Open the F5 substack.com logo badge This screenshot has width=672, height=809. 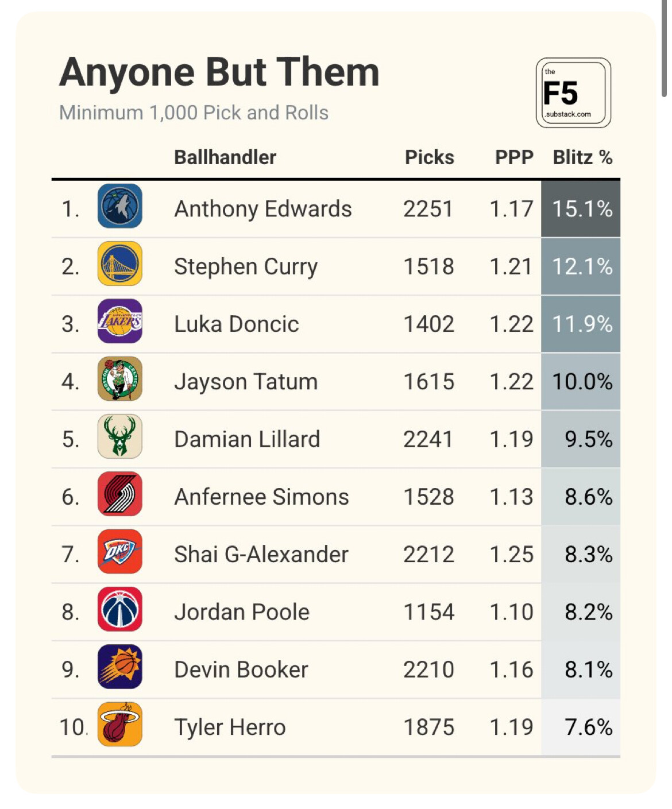tap(573, 92)
